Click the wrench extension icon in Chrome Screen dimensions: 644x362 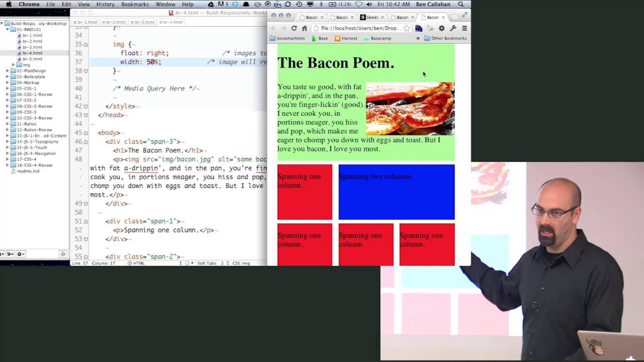click(453, 28)
